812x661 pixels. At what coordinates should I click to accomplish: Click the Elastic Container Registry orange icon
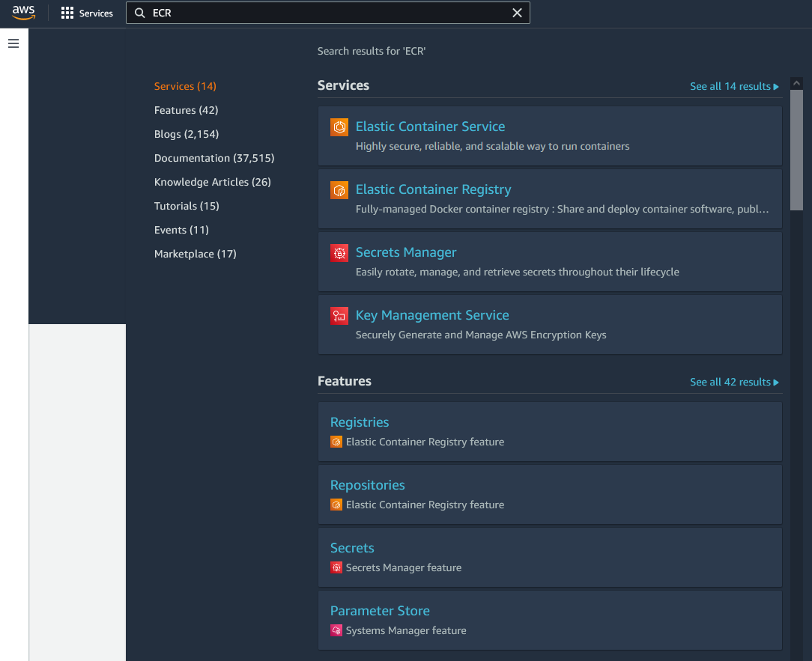point(339,190)
